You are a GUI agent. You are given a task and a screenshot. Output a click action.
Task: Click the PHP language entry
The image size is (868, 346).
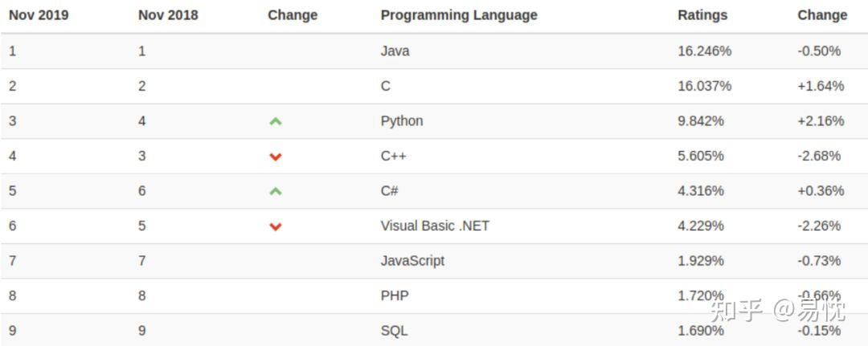pos(395,296)
